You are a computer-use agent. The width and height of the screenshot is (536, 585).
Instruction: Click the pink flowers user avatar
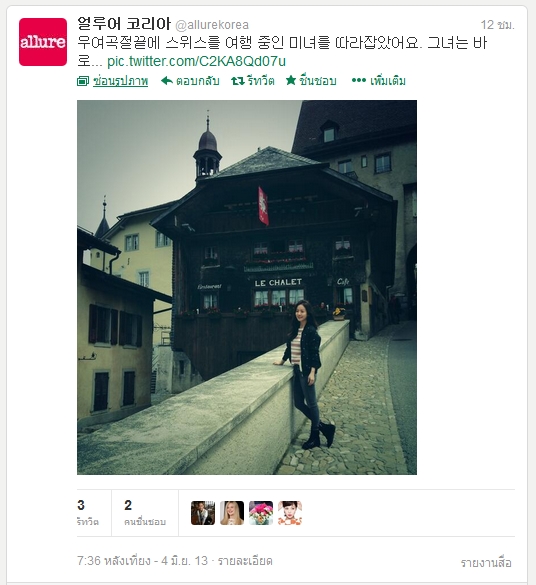click(261, 513)
